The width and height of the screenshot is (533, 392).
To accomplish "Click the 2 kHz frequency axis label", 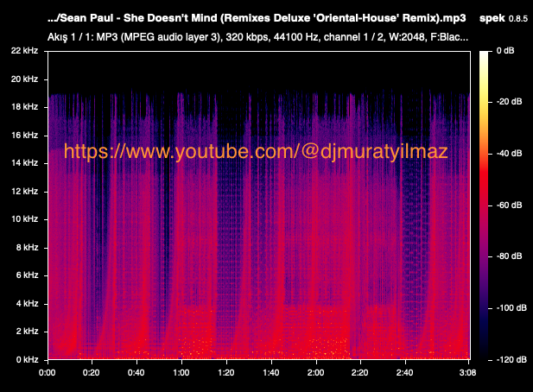I will (x=27, y=332).
